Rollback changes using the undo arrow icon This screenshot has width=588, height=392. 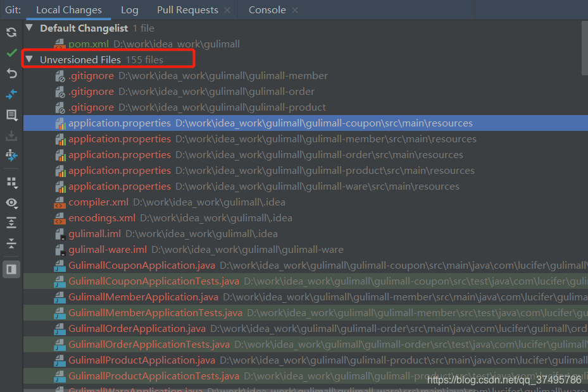(11, 73)
